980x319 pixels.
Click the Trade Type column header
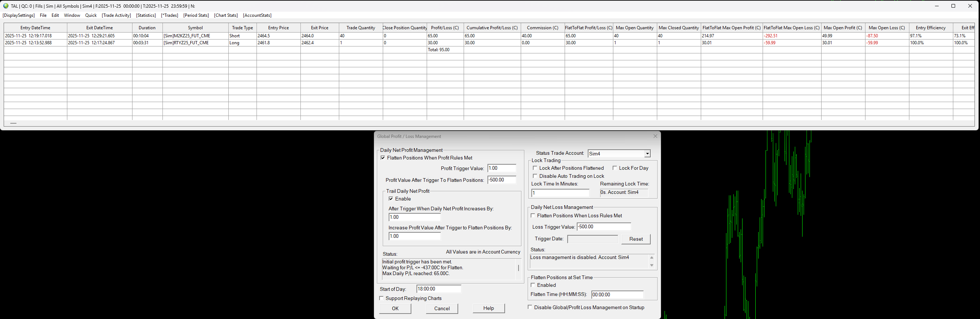click(243, 28)
